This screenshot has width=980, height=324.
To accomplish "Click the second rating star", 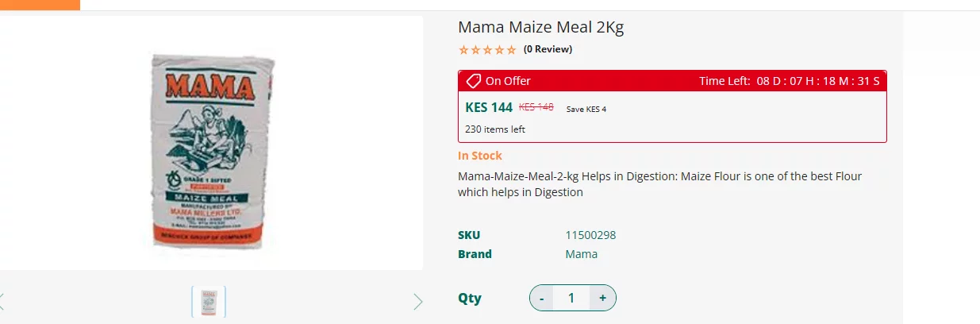I will 475,50.
